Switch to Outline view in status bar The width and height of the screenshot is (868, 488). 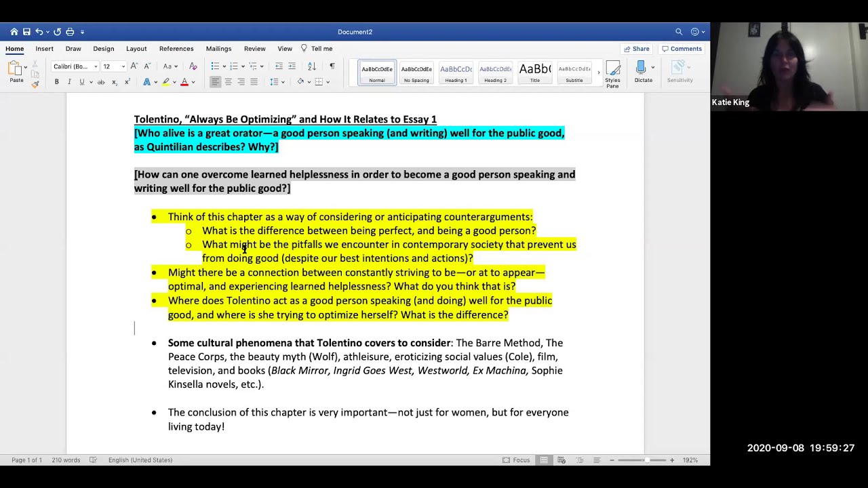[x=579, y=460]
